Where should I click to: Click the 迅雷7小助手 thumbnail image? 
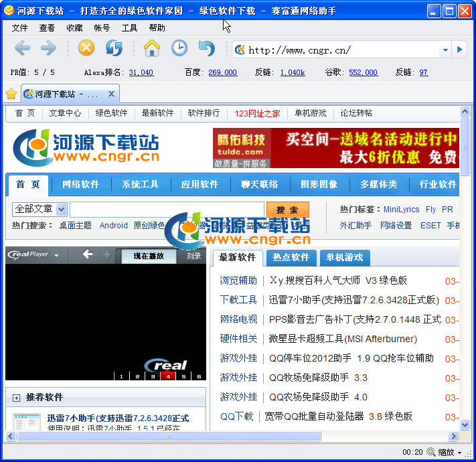(26, 422)
